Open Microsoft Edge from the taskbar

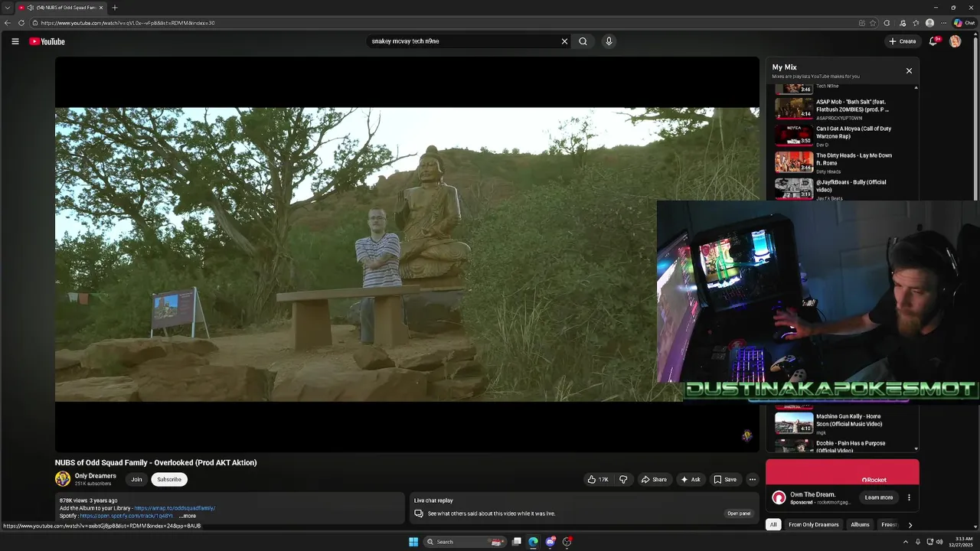(x=533, y=542)
